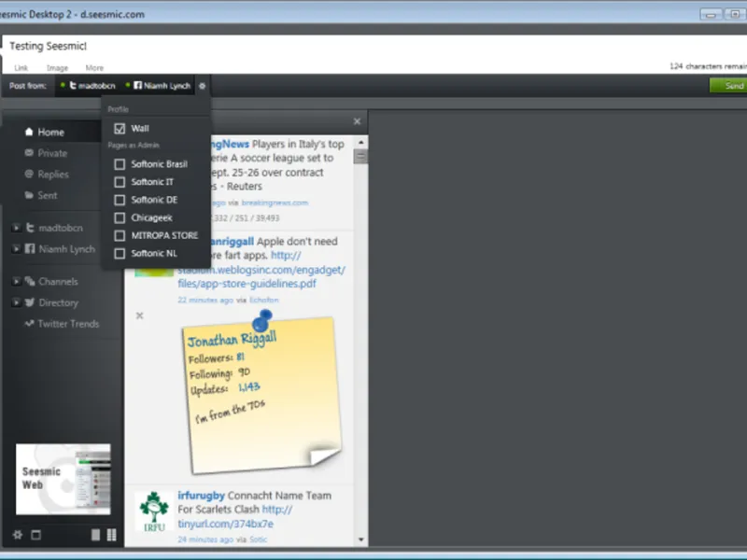Click the IRFU avatar image
Screen dimensions: 747x560
[x=154, y=511]
